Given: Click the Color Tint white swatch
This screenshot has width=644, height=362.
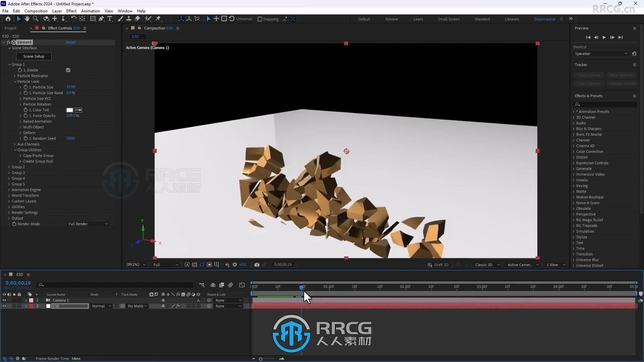Looking at the screenshot, I should coord(70,110).
